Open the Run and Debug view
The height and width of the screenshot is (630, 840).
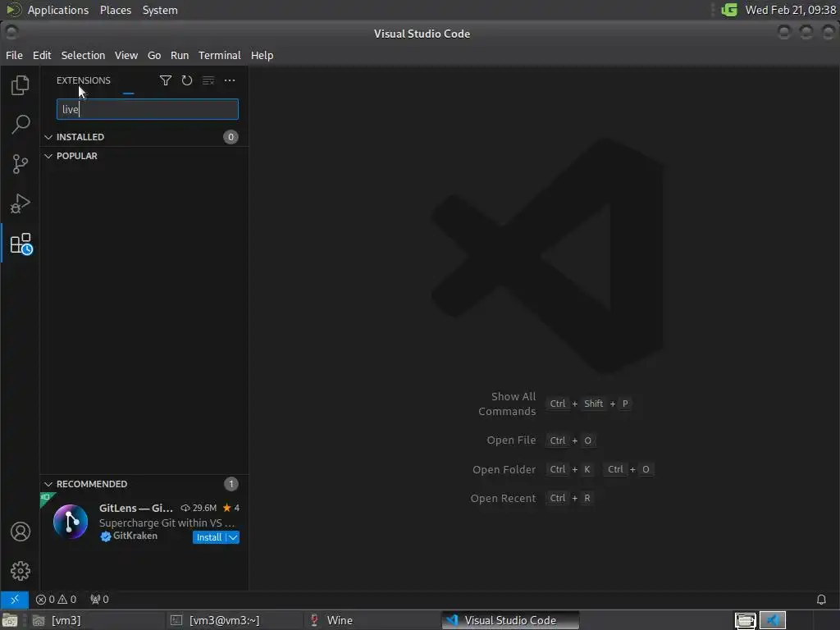[x=21, y=203]
